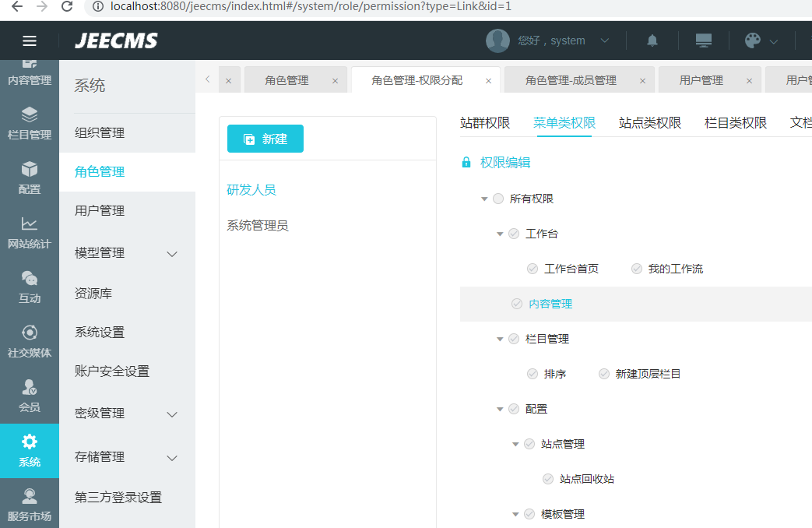Open 互动 sidebar section
This screenshot has width=812, height=528.
tap(30, 287)
